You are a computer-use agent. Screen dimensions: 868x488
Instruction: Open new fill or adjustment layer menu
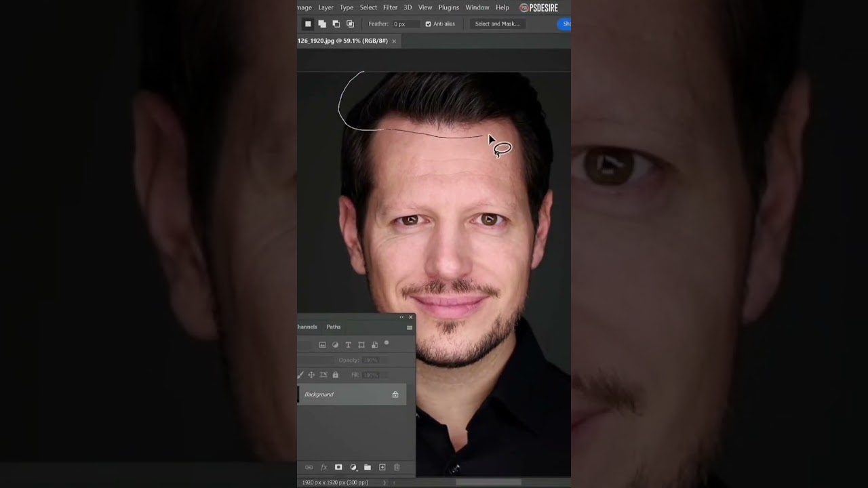tap(353, 467)
